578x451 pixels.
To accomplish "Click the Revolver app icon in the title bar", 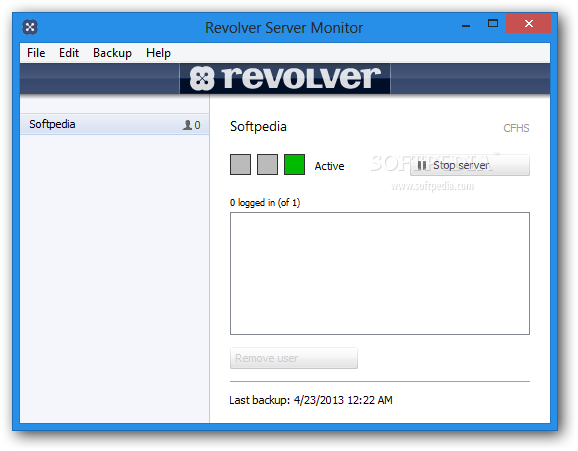I will click(30, 27).
